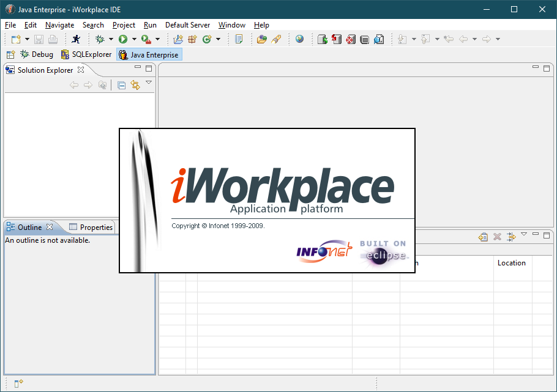Viewport: 557px width, 392px height.
Task: Open the Project menu
Action: (x=124, y=25)
